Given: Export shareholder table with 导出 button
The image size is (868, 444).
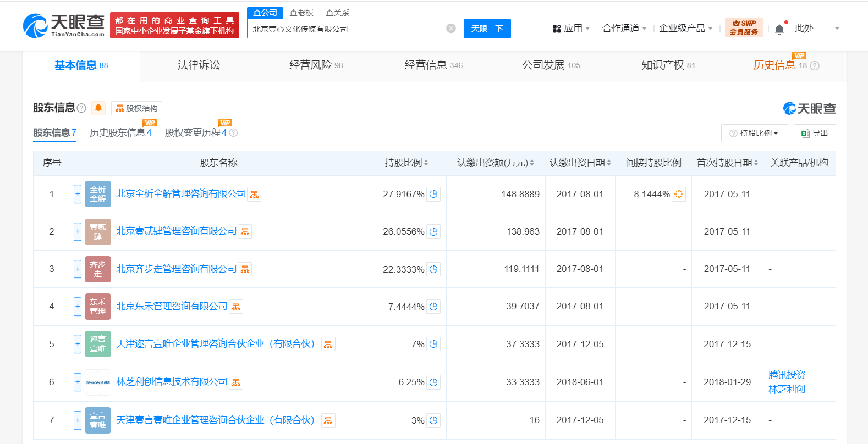Looking at the screenshot, I should point(815,134).
